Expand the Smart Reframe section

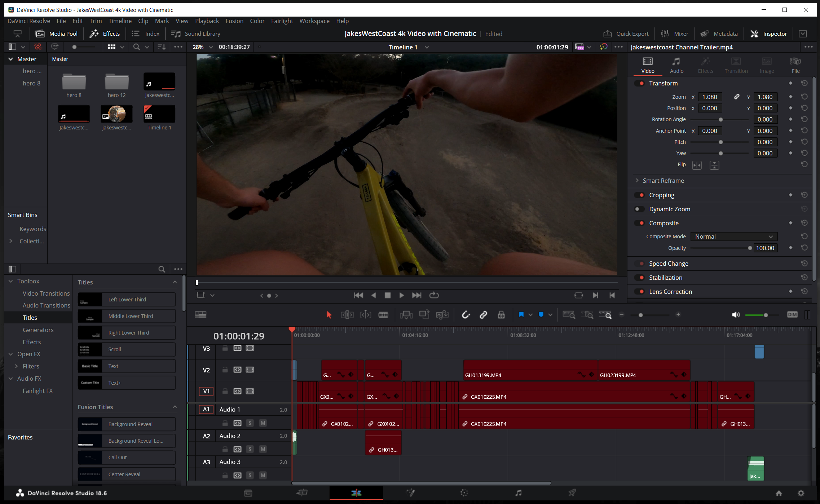(637, 181)
